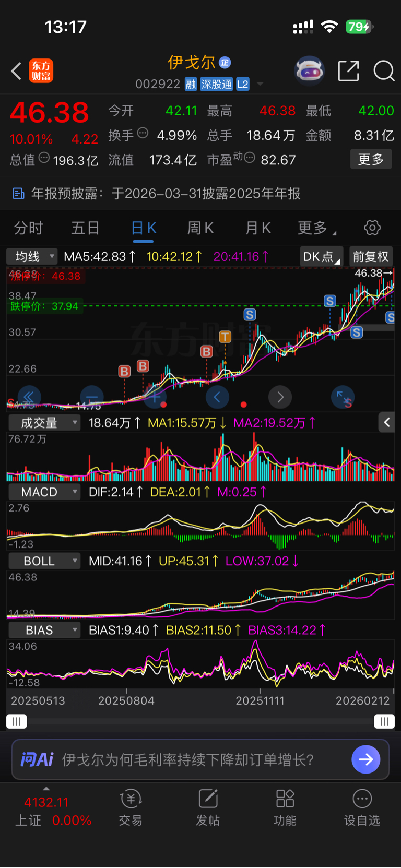Tap the info icon next to 换手
This screenshot has width=401, height=868.
[143, 134]
